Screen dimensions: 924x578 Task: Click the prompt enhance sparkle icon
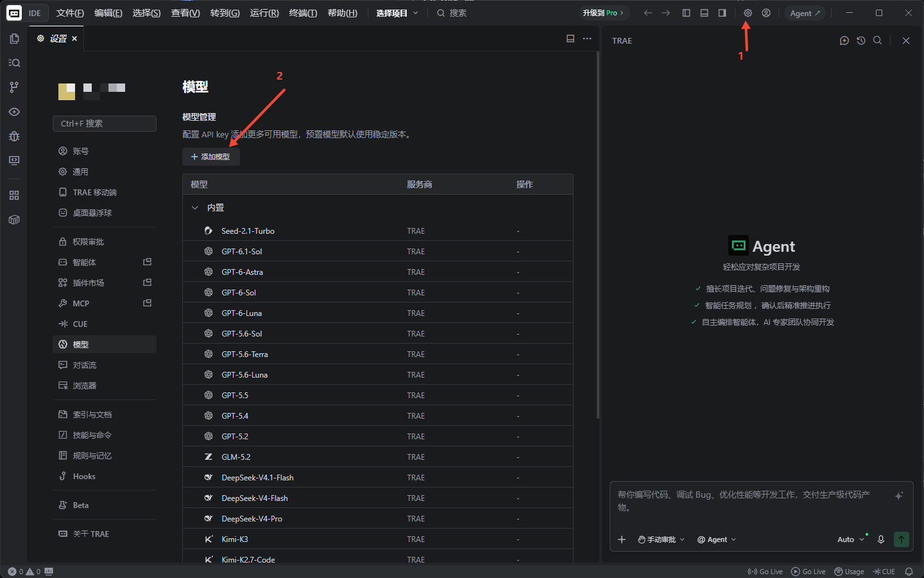tap(899, 495)
